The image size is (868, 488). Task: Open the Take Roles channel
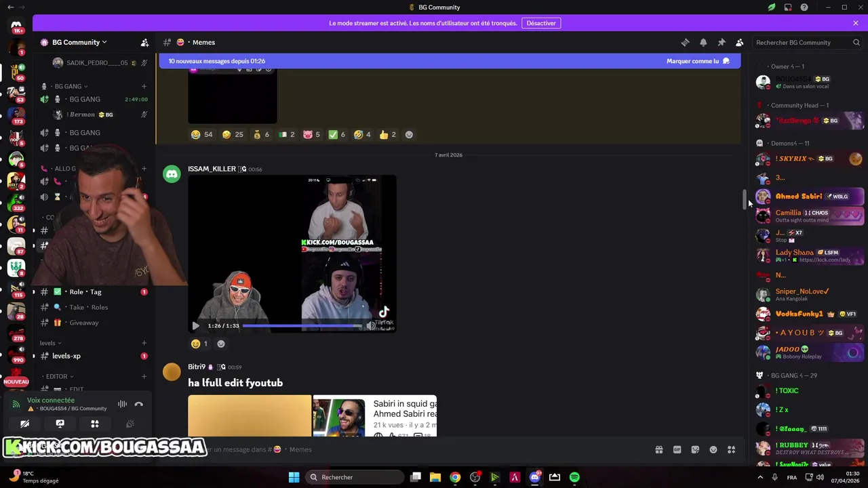click(x=94, y=307)
